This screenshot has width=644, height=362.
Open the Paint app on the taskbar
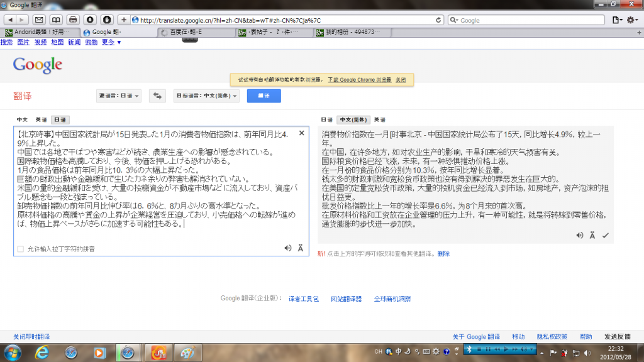point(187,353)
